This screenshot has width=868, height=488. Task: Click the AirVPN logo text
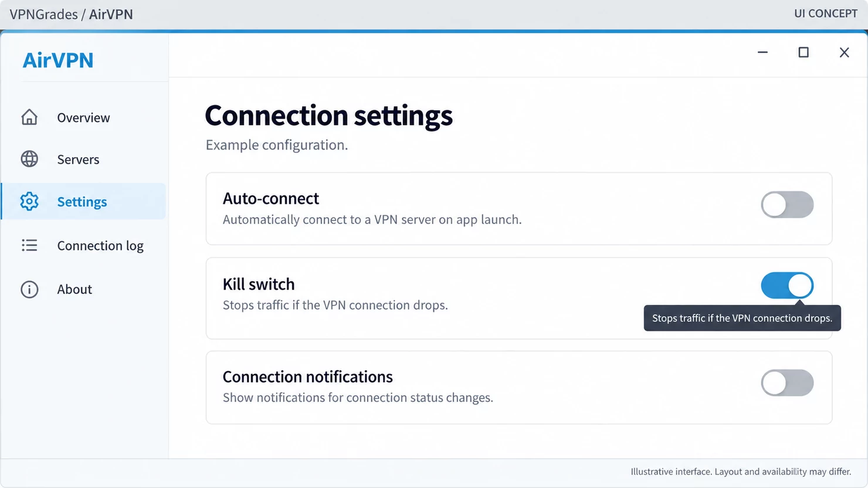click(x=58, y=60)
